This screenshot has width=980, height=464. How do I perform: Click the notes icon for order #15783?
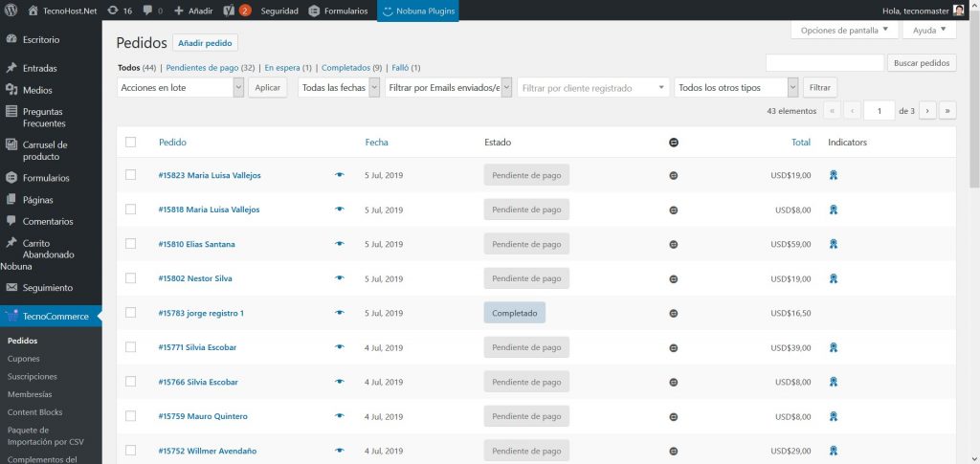click(x=674, y=313)
